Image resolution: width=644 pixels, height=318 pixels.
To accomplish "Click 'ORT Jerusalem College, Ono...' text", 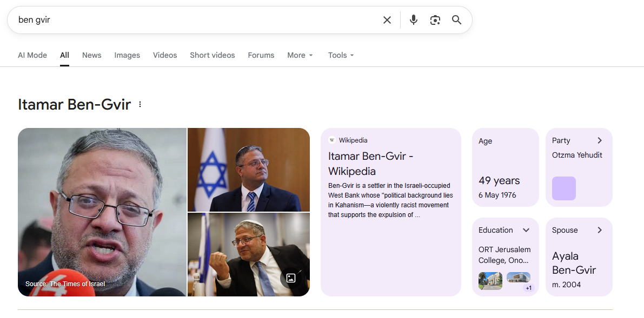I will click(504, 255).
